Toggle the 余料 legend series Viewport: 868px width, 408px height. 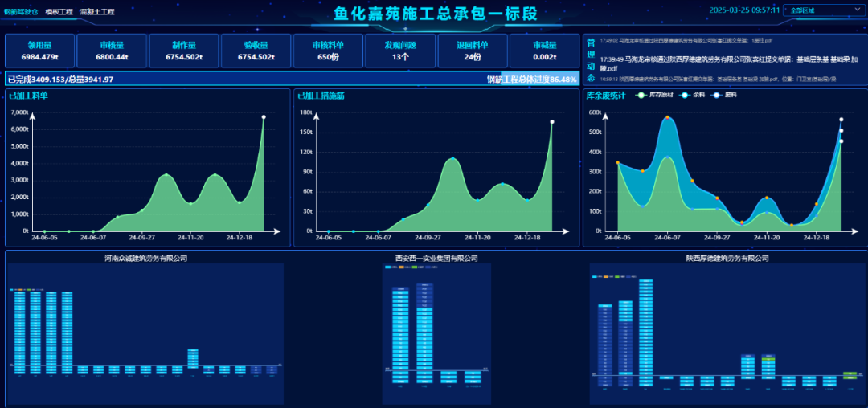pyautogui.click(x=694, y=95)
